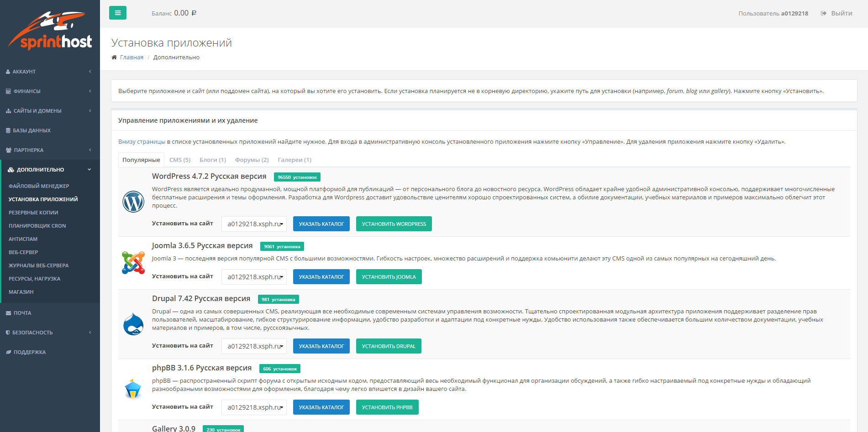Viewport: 868px width, 432px height.
Task: Click the user icon beside Аккаунт
Action: (x=8, y=72)
